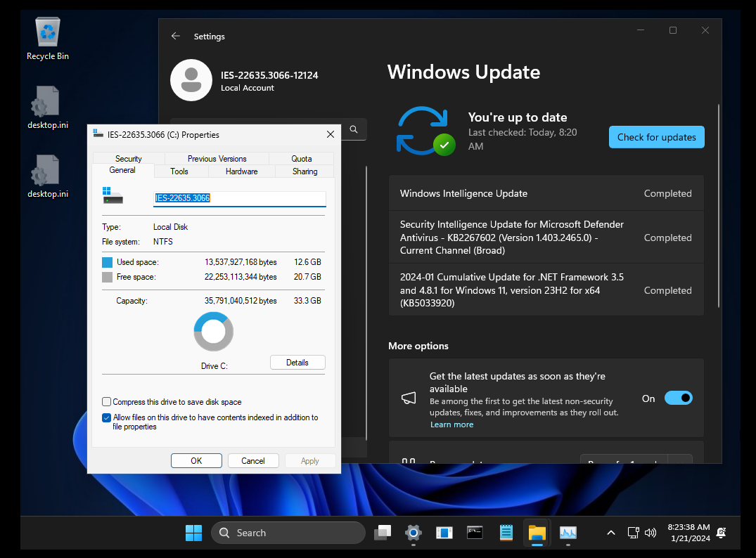This screenshot has height=558, width=756.
Task: Click the 35,791,040,512 bytes capacity value
Action: pyautogui.click(x=241, y=301)
